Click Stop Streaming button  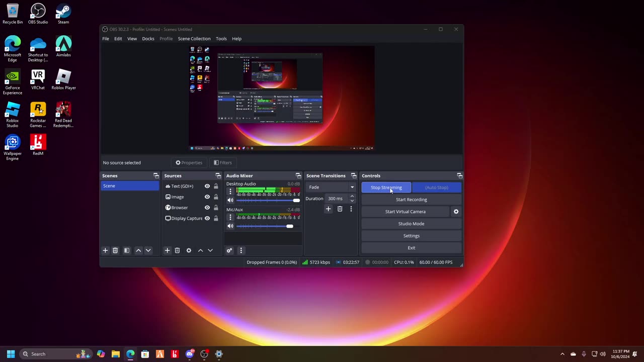[386, 188]
